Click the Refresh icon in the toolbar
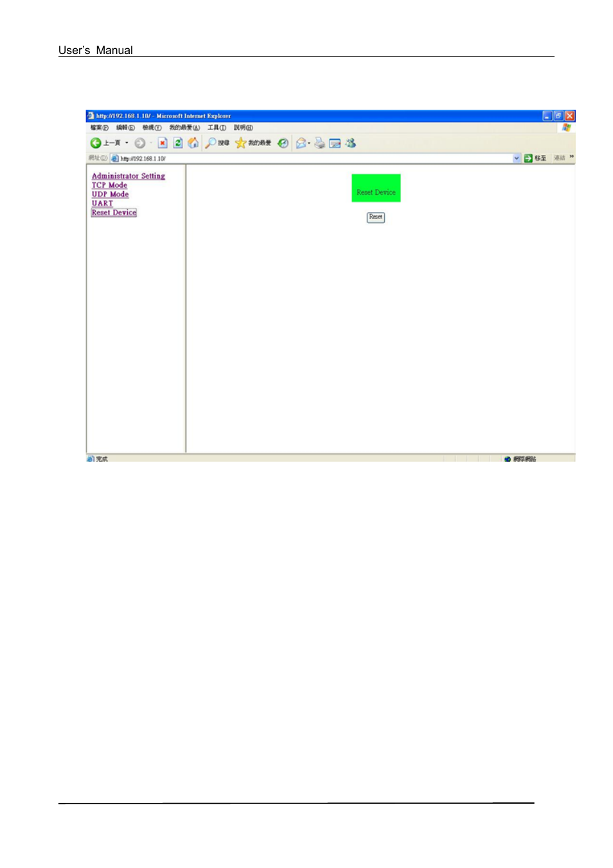The height and width of the screenshot is (868, 613). point(177,143)
